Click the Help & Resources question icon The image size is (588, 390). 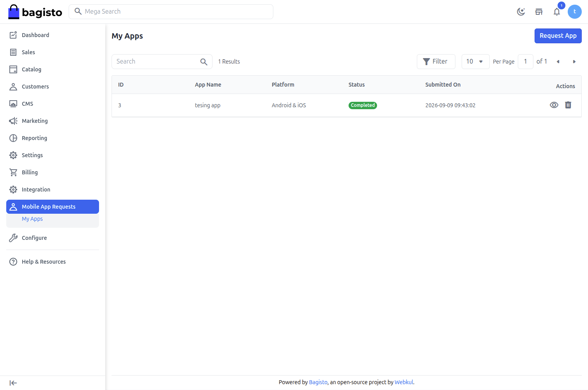click(13, 262)
